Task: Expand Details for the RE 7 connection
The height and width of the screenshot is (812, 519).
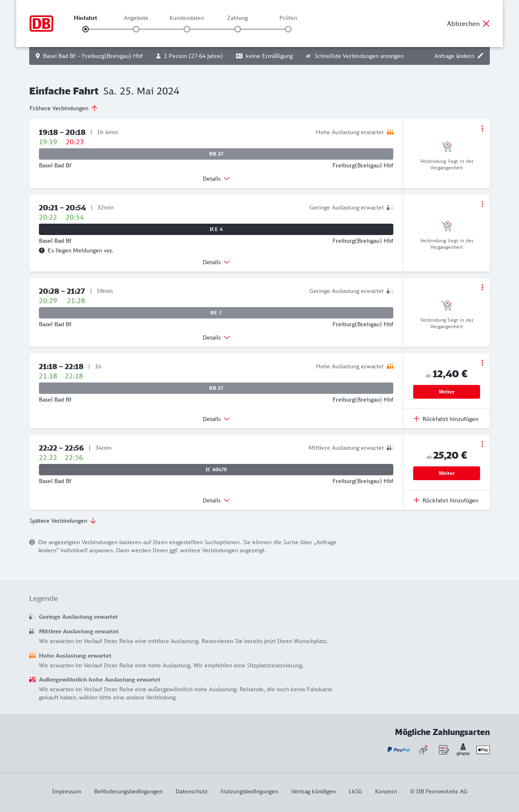Action: 216,338
